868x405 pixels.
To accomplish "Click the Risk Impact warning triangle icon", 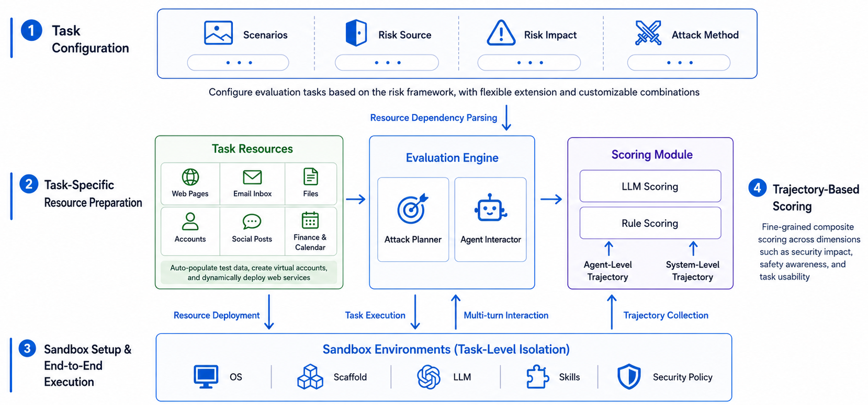I will (x=501, y=33).
